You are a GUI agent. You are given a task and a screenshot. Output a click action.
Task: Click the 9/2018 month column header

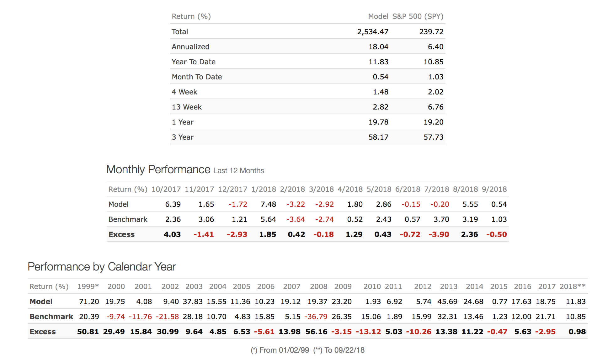coord(494,189)
